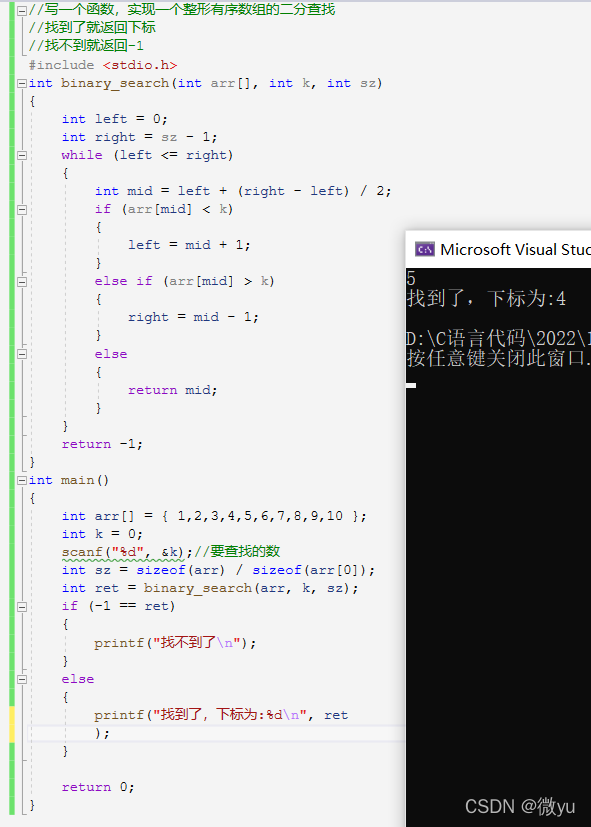Screen dimensions: 591x827
Task: Click the return mid; statement
Action: pyautogui.click(x=172, y=390)
